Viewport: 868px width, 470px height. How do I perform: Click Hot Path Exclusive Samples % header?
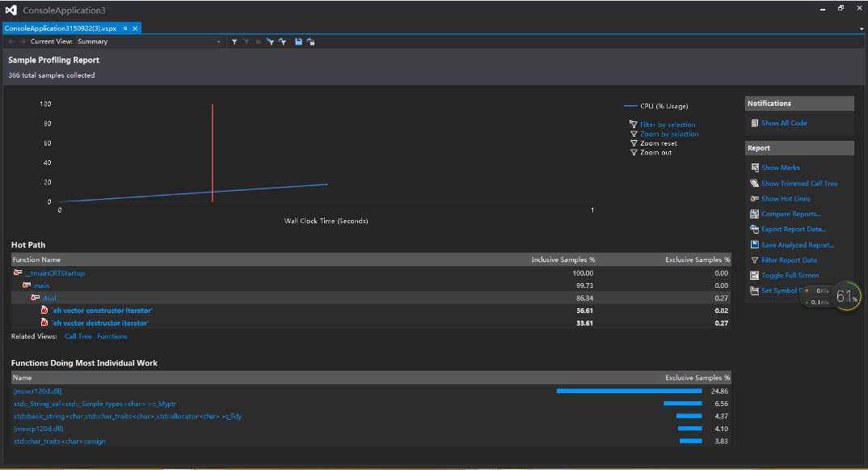[697, 260]
